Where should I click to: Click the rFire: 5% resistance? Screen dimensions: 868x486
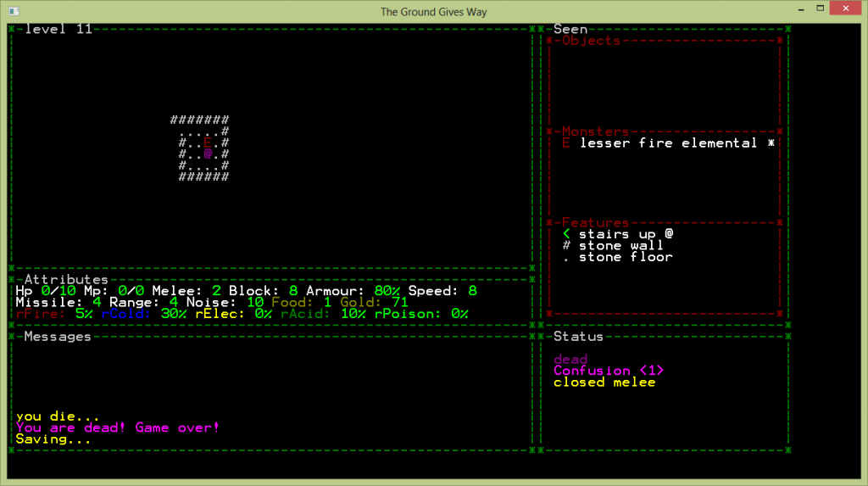pyautogui.click(x=54, y=314)
